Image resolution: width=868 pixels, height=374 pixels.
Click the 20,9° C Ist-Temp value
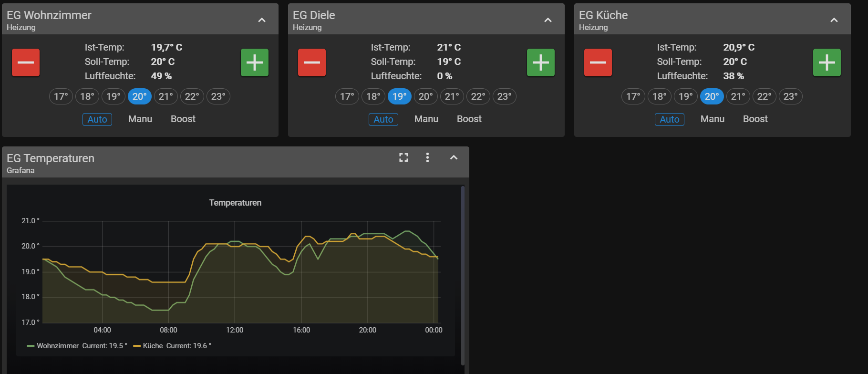(x=739, y=47)
